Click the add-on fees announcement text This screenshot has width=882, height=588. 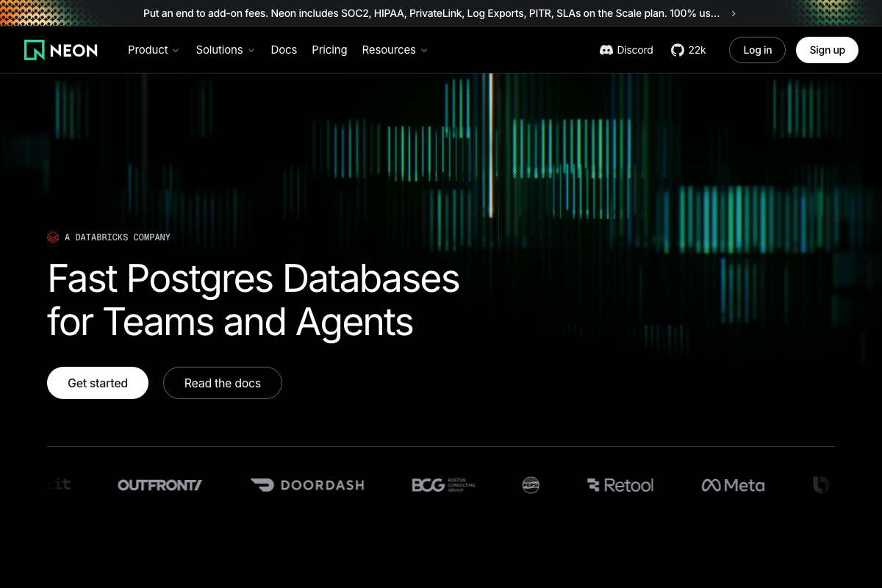click(x=431, y=13)
